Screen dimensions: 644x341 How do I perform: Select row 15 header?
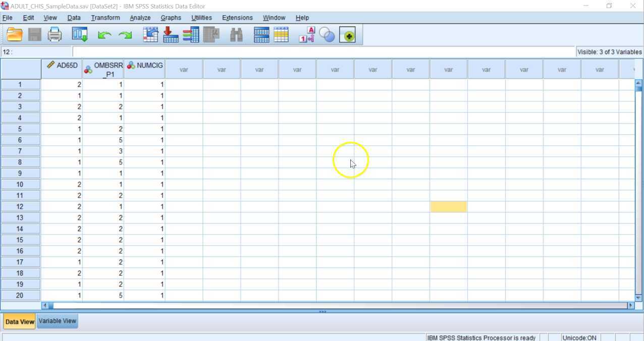coord(20,240)
